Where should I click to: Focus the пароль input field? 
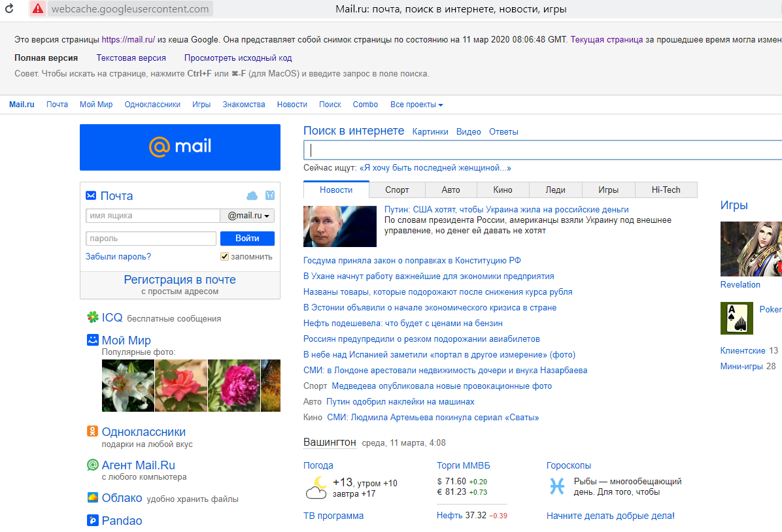coord(150,239)
